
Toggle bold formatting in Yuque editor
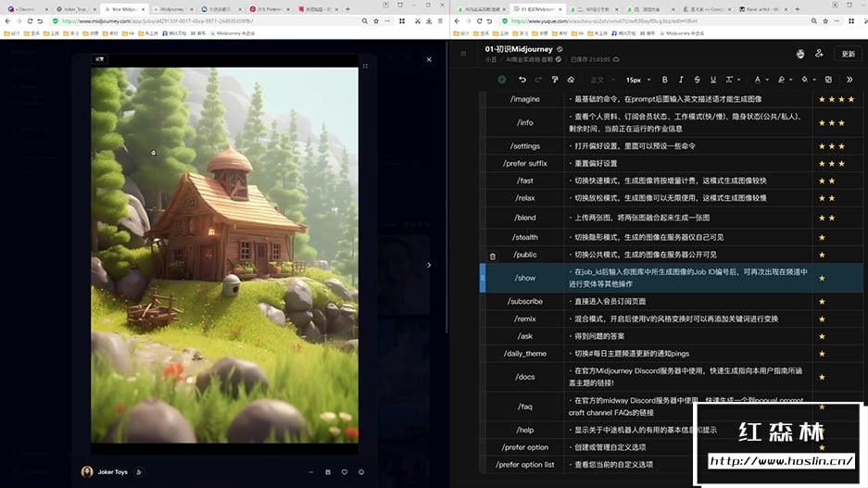pyautogui.click(x=665, y=80)
